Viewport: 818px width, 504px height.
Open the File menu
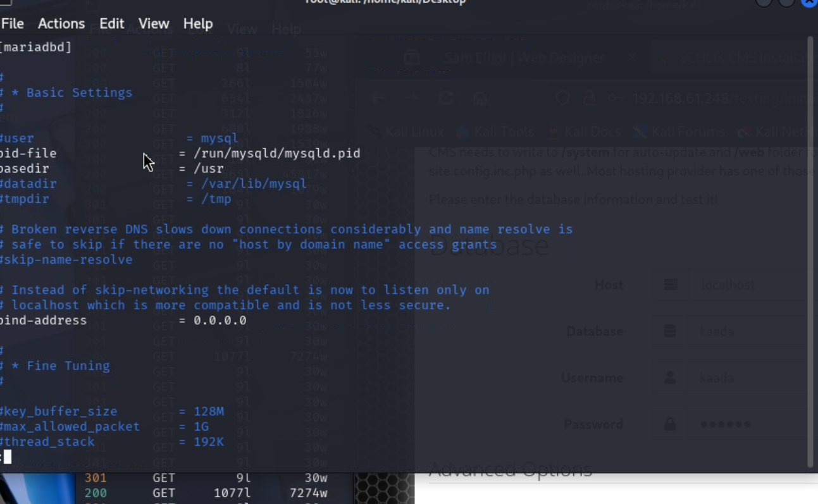pyautogui.click(x=12, y=23)
